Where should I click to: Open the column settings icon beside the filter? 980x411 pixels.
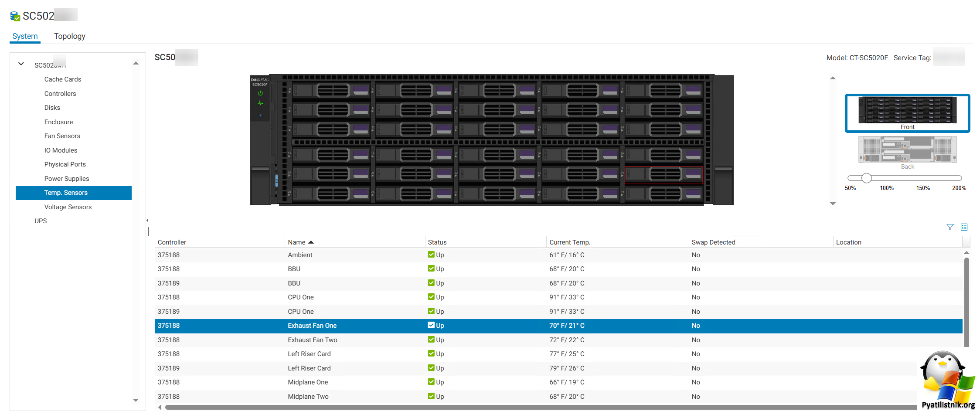[x=964, y=227]
